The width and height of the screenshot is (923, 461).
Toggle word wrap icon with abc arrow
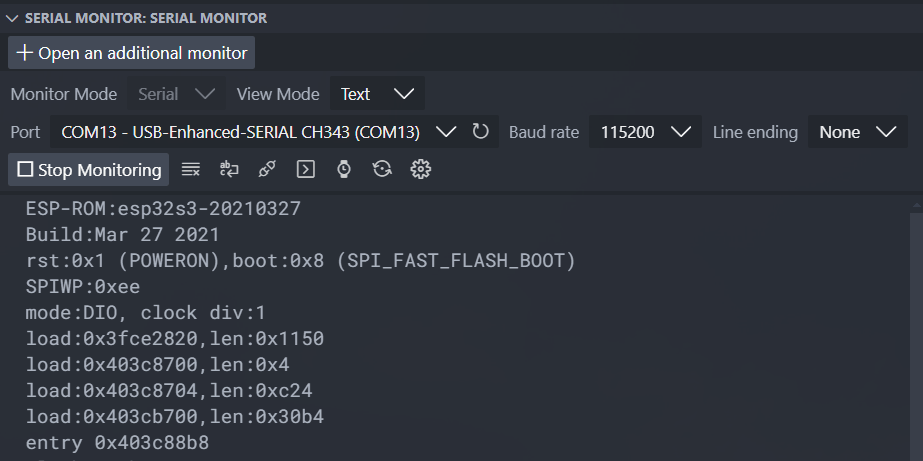coord(229,170)
